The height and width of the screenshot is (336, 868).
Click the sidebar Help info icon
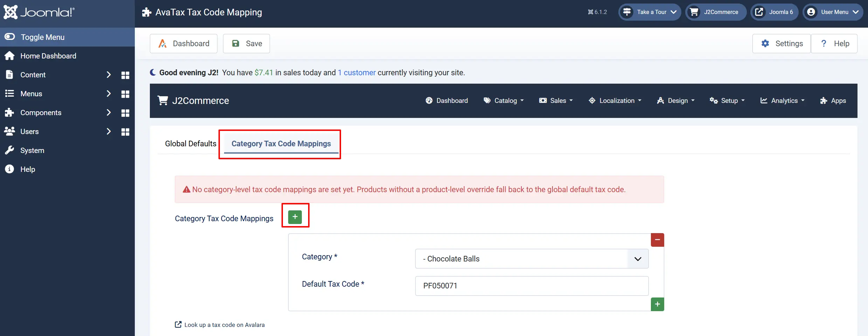pos(9,169)
